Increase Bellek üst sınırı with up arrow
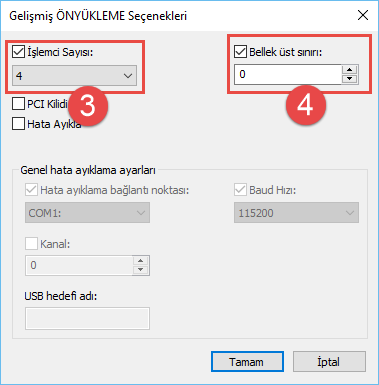The image size is (379, 385). click(x=349, y=70)
